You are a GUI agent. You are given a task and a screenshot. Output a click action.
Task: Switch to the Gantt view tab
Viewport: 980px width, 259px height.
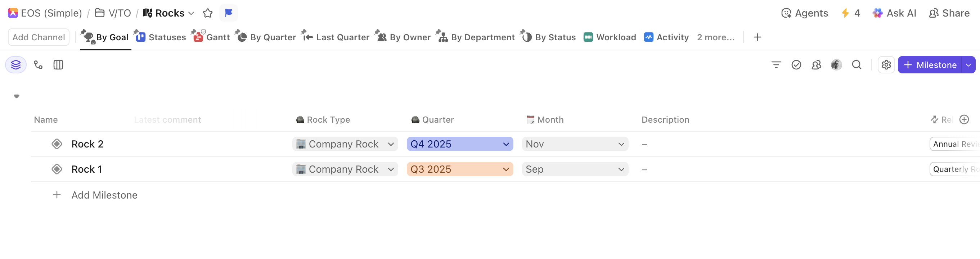[212, 37]
